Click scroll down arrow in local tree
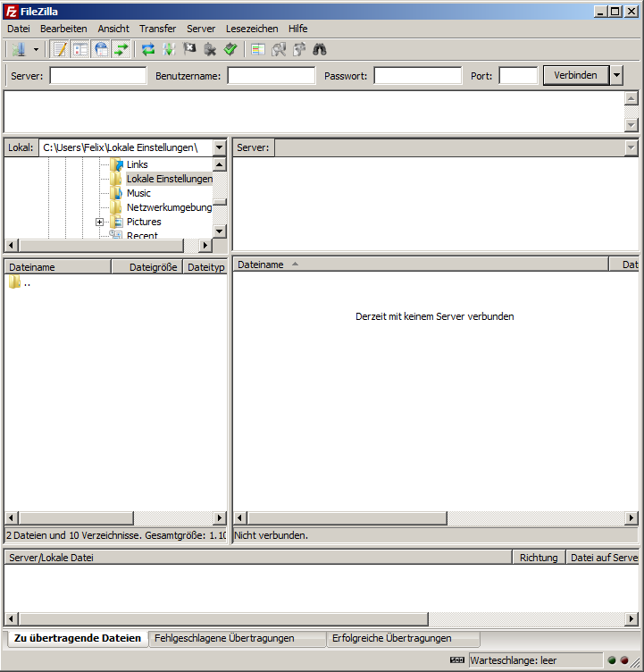644x672 pixels. pos(220,231)
